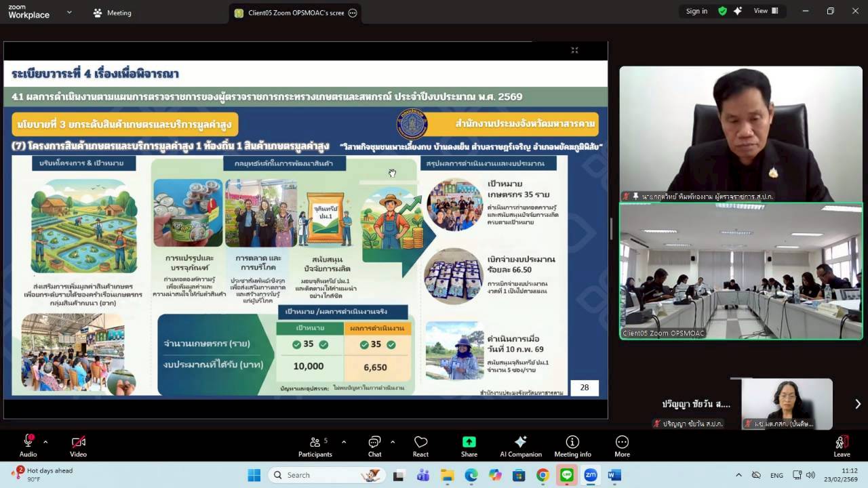Start camera with the Video button
Screen dimensions: 868x488
pyautogui.click(x=78, y=446)
